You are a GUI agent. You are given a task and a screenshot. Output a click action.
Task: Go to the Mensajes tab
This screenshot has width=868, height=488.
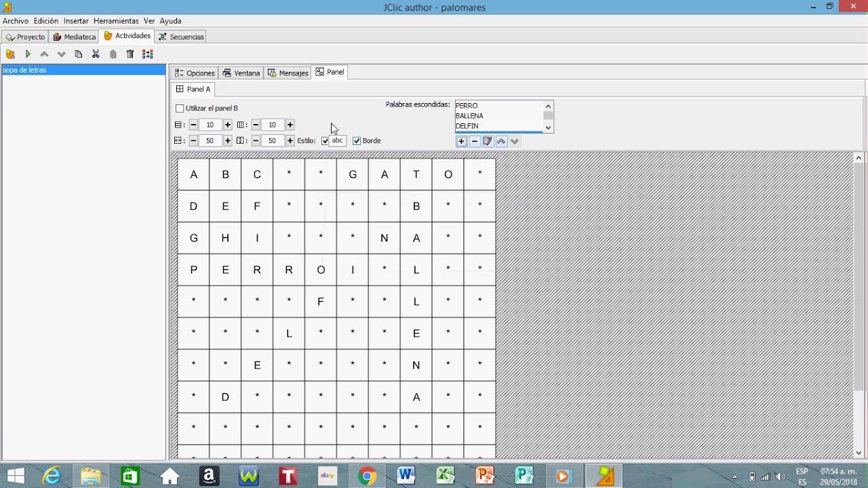(288, 73)
